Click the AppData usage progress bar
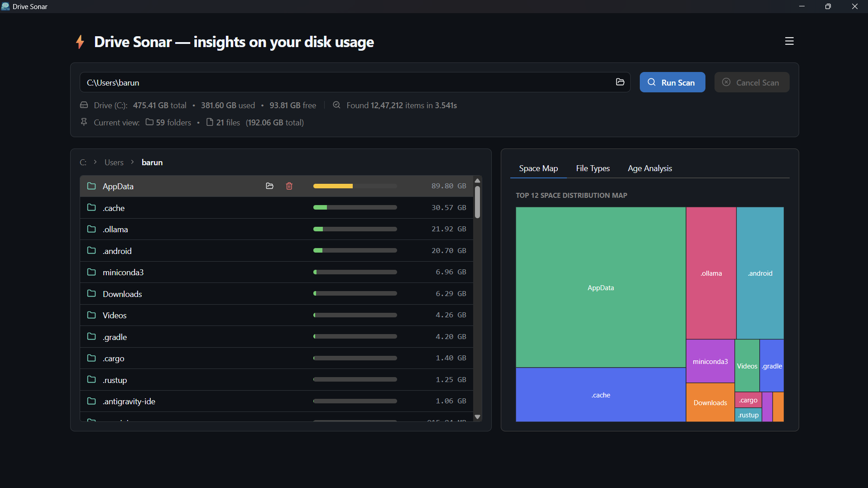This screenshot has width=868, height=488. (x=355, y=186)
